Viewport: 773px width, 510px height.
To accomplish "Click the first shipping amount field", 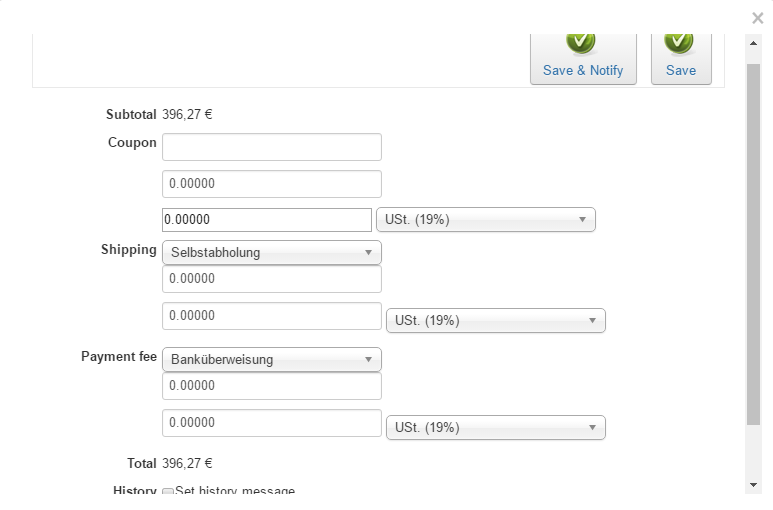I will tap(271, 279).
